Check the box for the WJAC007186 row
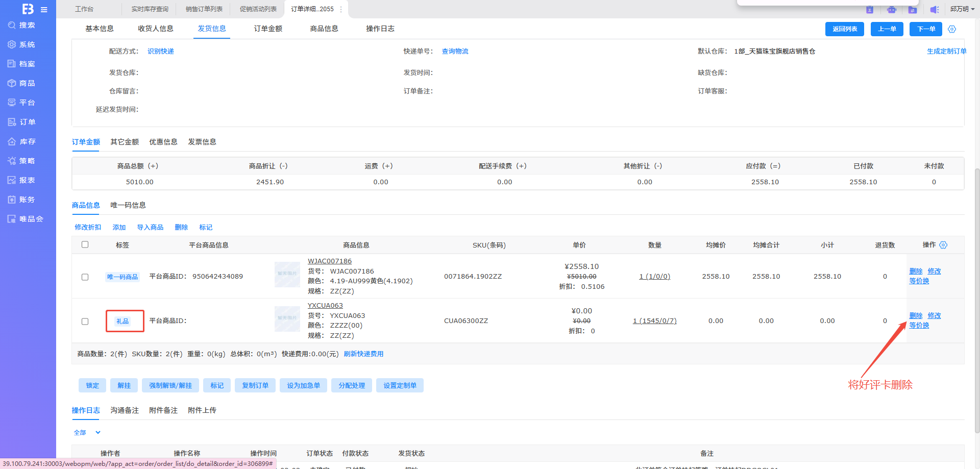Viewport: 980px width, 469px height. point(85,277)
